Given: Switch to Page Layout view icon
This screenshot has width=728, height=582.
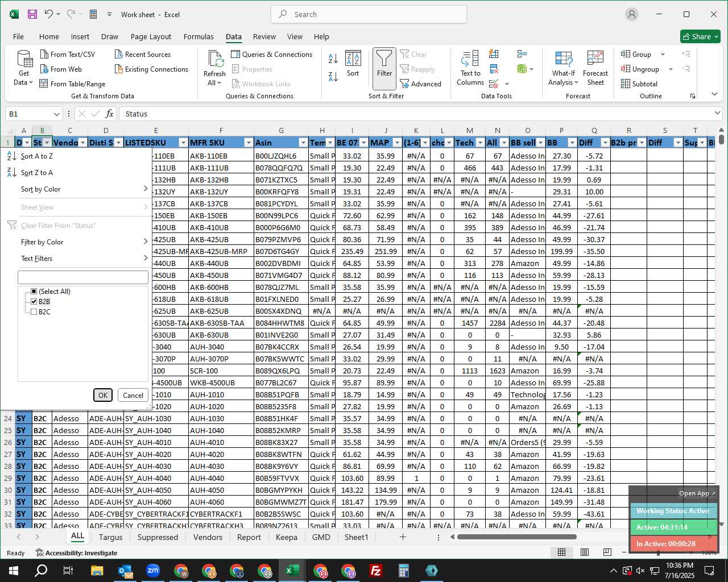Looking at the screenshot, I should (585, 552).
